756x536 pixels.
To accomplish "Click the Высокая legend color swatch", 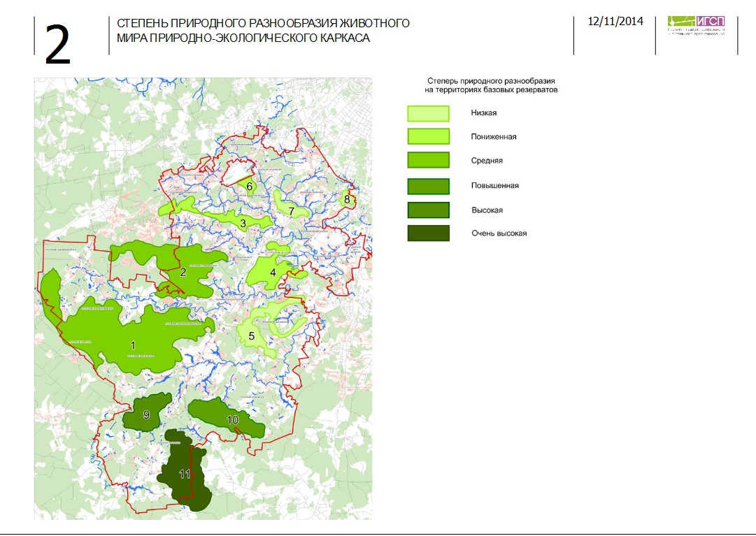I will (428, 210).
